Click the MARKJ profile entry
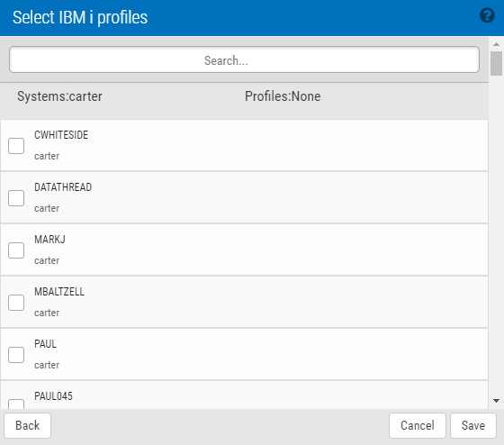This screenshot has width=504, height=445. click(x=244, y=250)
